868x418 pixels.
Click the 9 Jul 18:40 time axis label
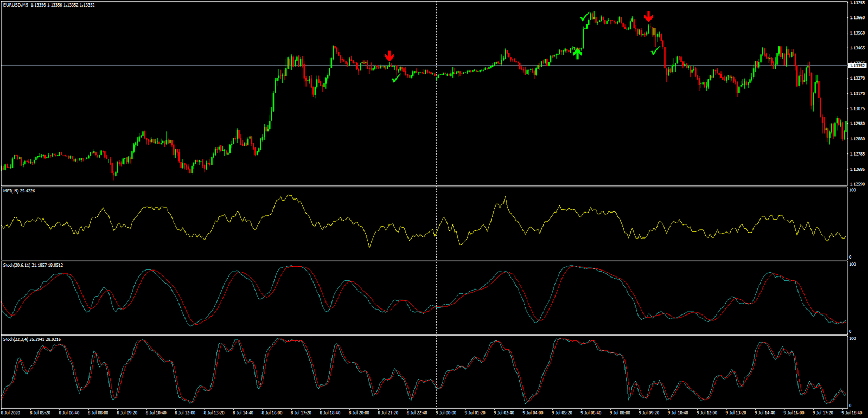click(x=852, y=413)
